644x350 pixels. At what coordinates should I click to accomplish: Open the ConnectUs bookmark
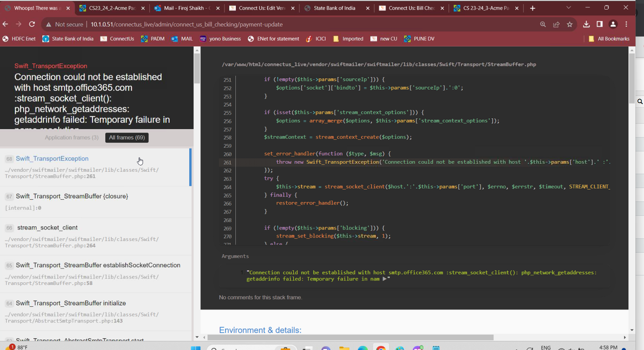coord(117,39)
